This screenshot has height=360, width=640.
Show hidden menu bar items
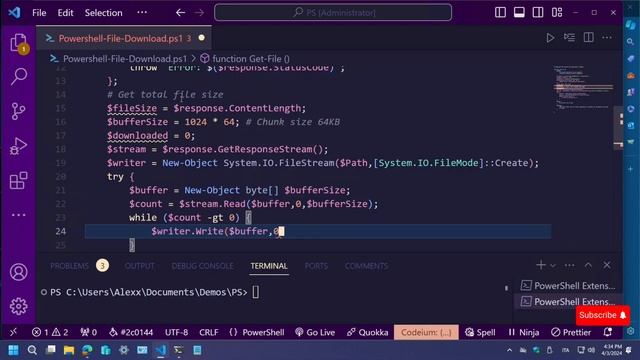pos(142,13)
